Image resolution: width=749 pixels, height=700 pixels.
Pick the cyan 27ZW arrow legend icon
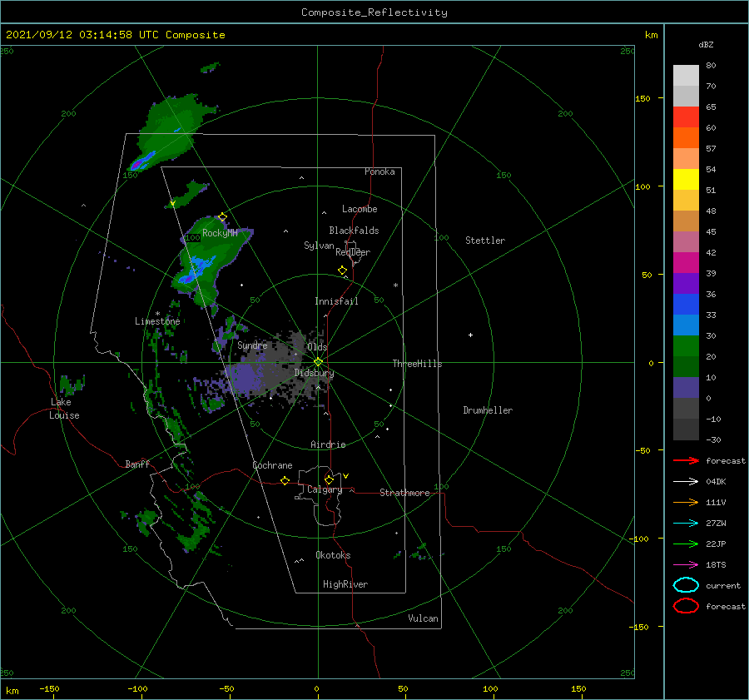coord(686,523)
